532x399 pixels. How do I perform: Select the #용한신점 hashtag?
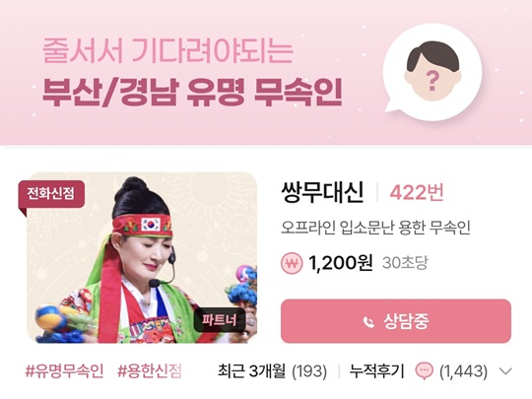click(150, 370)
